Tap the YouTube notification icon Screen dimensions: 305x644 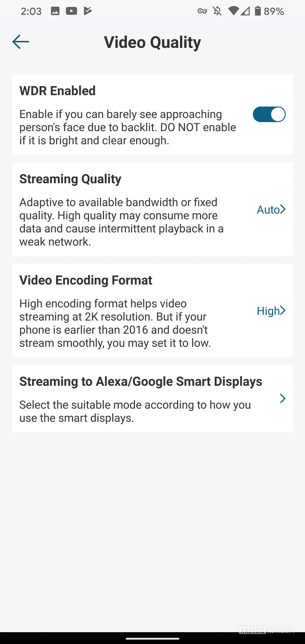pos(71,11)
